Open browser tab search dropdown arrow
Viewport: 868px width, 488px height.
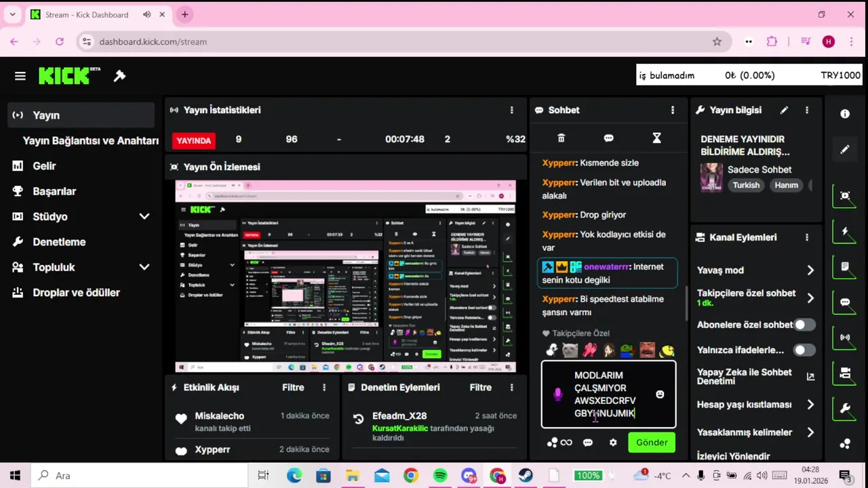12,14
